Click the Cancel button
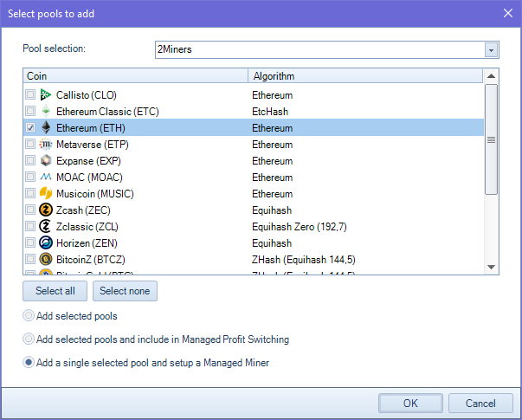Image resolution: width=522 pixels, height=420 pixels. (x=480, y=404)
